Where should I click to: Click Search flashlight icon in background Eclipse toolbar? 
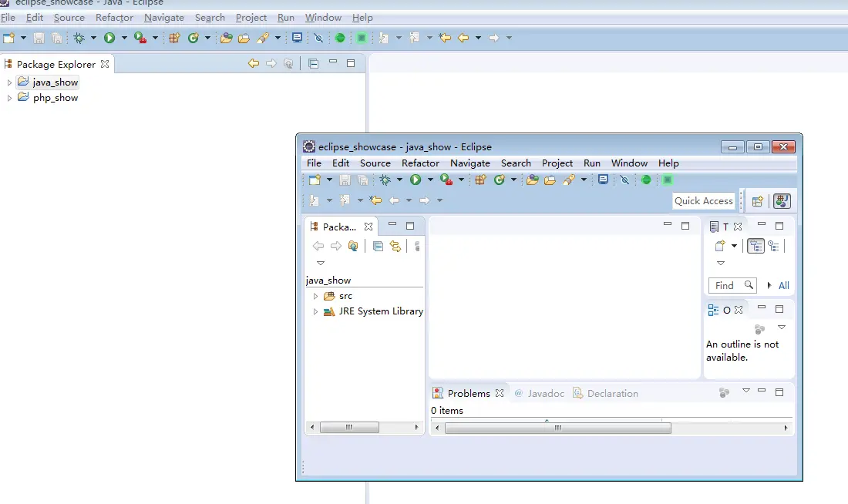click(x=263, y=38)
